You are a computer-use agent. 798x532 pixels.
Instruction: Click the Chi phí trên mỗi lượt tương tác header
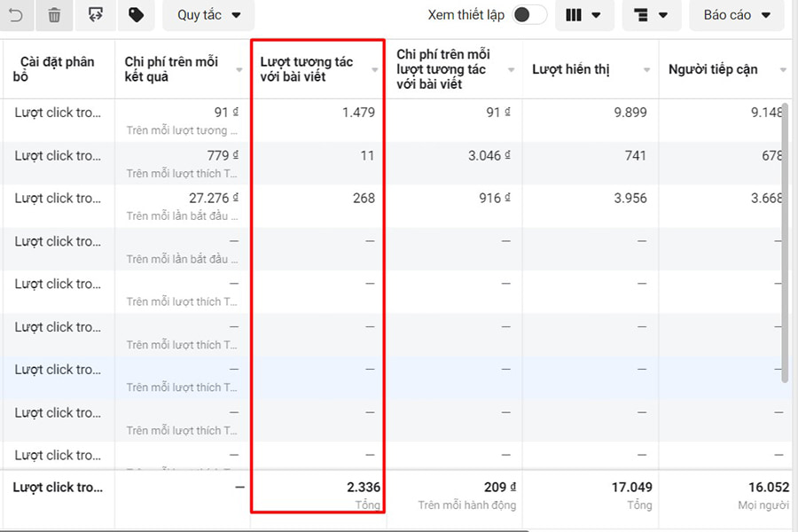pyautogui.click(x=443, y=69)
